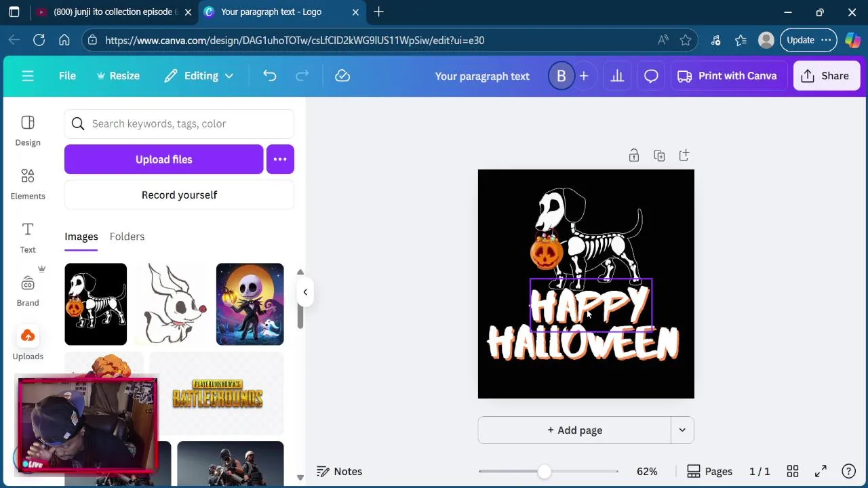
Task: Bookmark this page with star icon
Action: point(686,40)
